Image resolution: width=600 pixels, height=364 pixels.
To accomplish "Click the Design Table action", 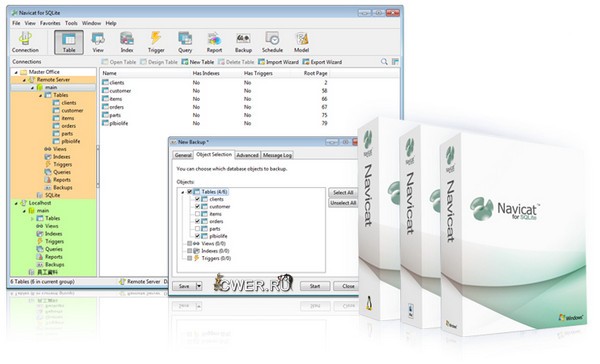I will tap(159, 62).
